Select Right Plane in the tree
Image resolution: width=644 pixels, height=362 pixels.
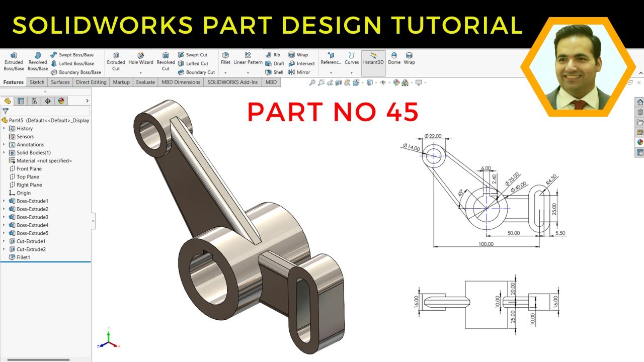[x=25, y=185]
